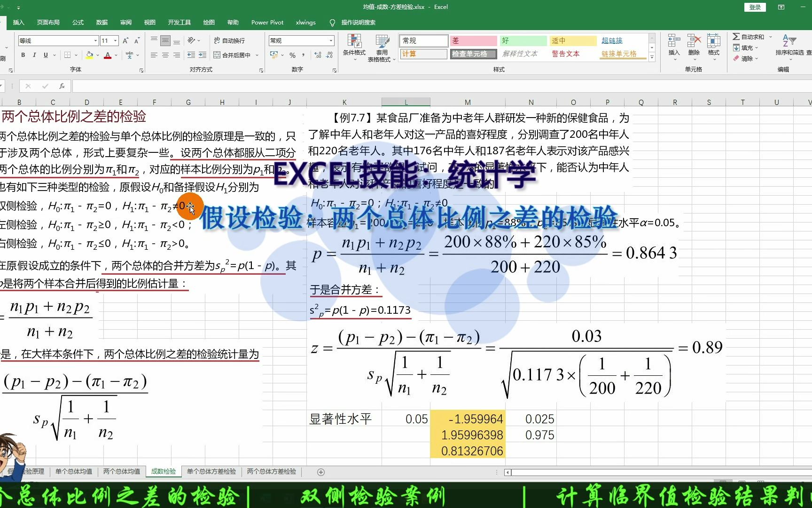This screenshot has width=812, height=508.
Task: Open the Power Pivot ribbon tab
Action: coord(267,22)
